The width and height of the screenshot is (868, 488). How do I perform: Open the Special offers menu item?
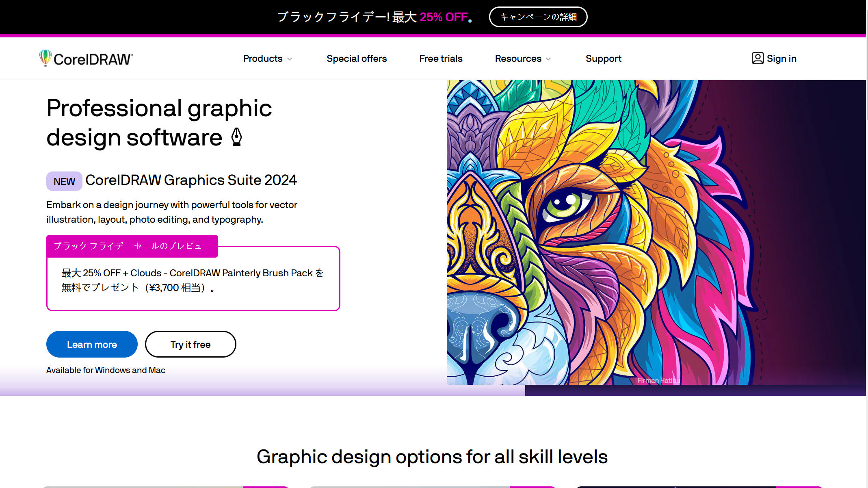(356, 59)
